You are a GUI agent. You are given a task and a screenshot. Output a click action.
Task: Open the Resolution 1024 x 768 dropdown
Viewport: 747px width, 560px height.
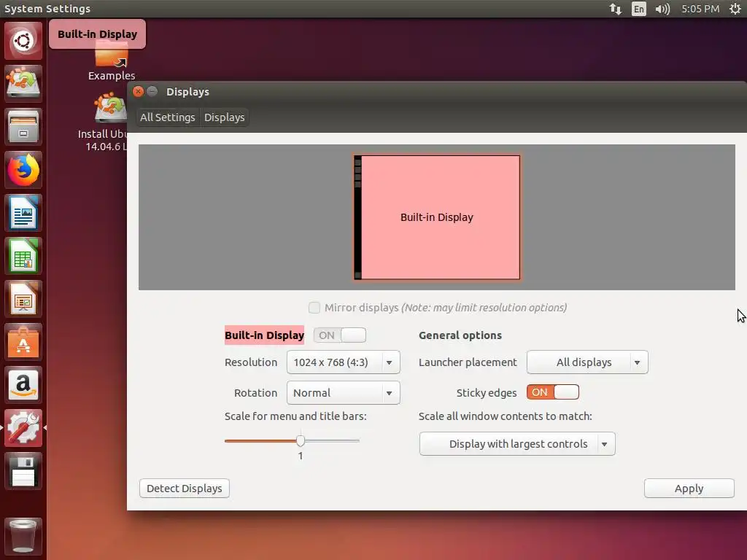click(343, 362)
